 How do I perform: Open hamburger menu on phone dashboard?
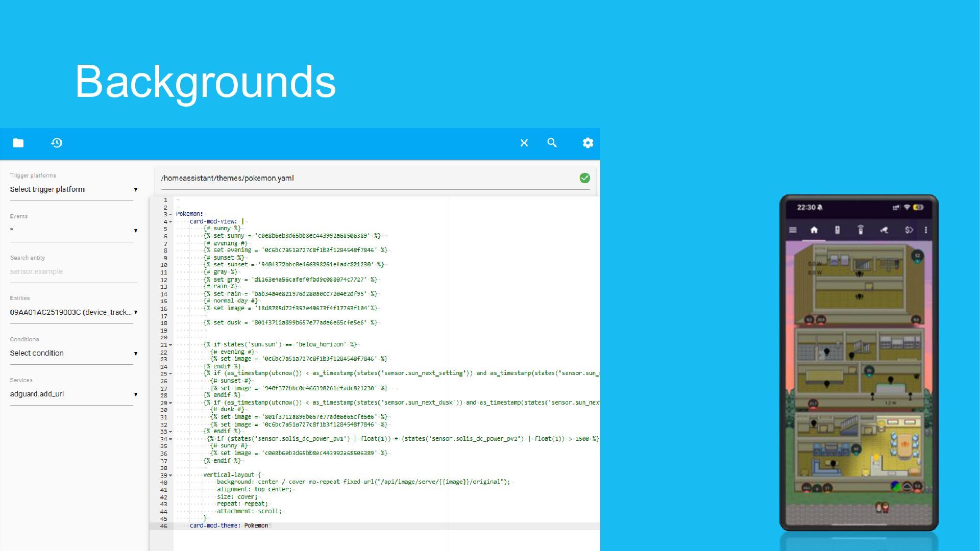tap(793, 230)
